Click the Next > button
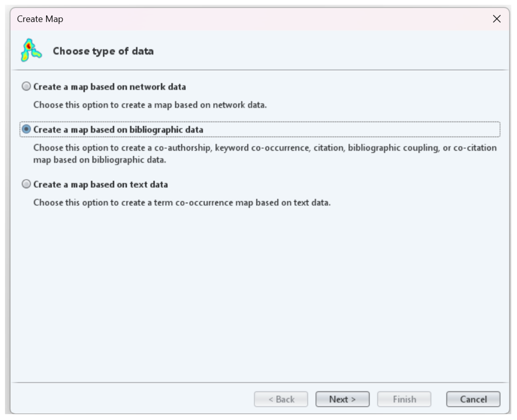The image size is (517, 420). pyautogui.click(x=342, y=399)
